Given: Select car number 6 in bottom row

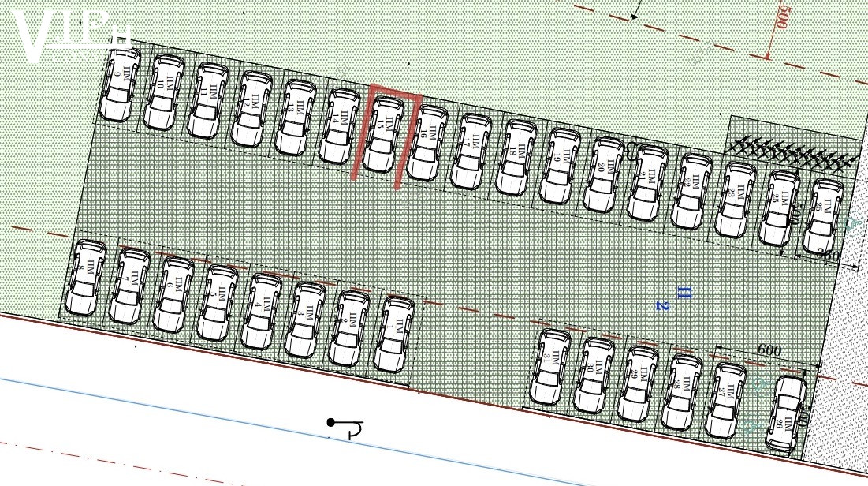Looking at the screenshot, I should click(x=174, y=293).
